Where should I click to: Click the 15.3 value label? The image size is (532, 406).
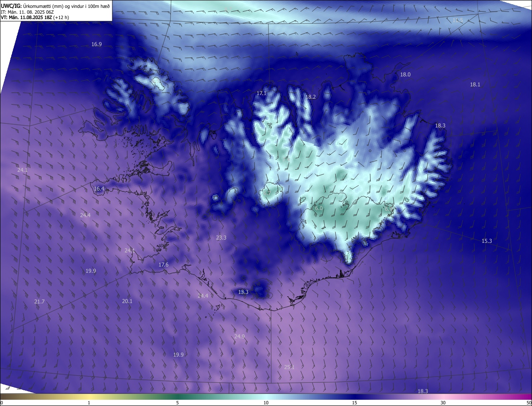click(487, 241)
